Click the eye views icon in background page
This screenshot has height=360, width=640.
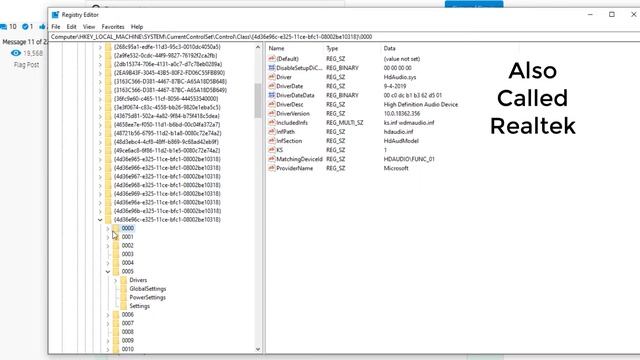tap(16, 53)
